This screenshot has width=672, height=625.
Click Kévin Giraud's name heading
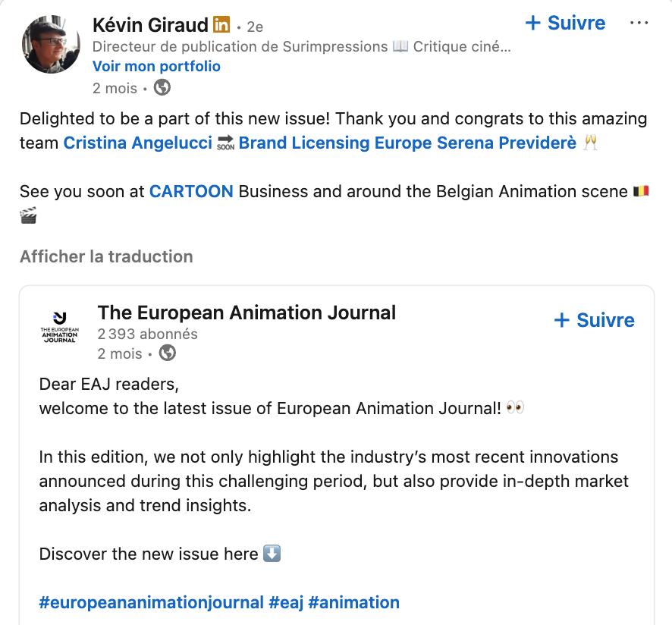[150, 25]
